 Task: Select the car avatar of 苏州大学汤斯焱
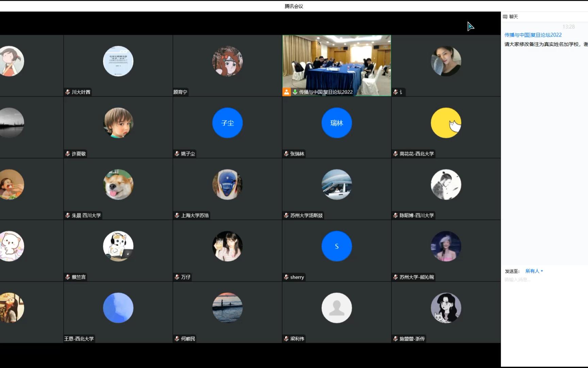coord(337,184)
